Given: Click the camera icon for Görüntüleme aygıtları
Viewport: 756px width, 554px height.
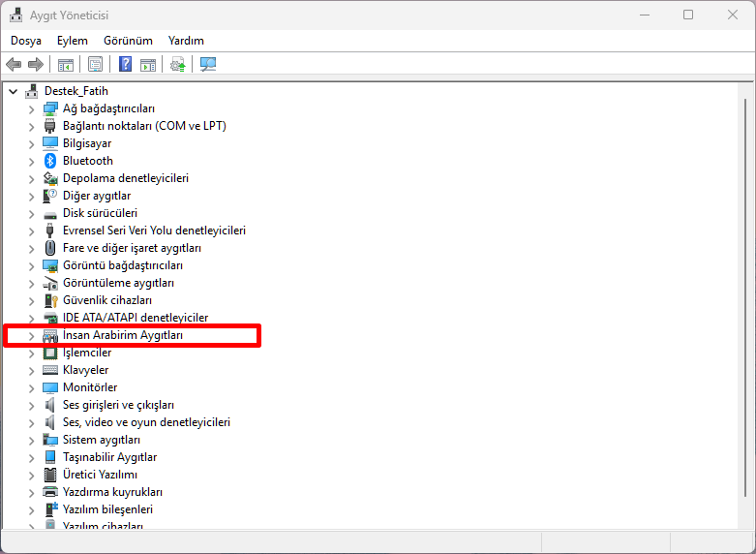Looking at the screenshot, I should (50, 283).
